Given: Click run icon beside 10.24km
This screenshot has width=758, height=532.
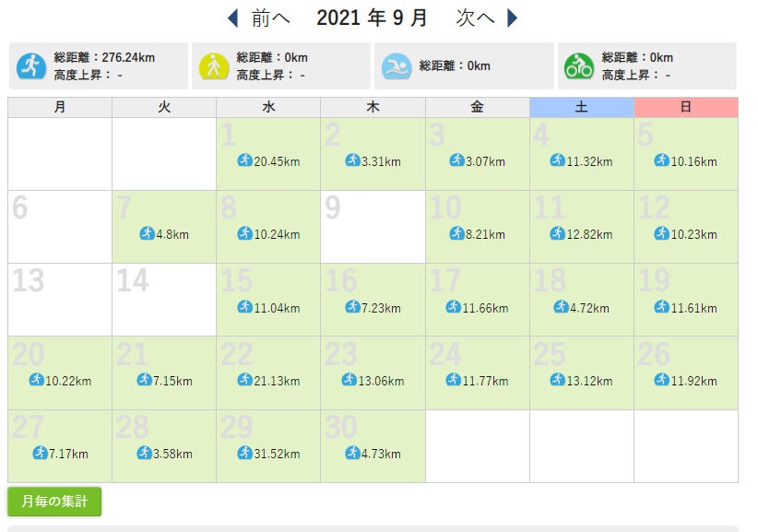Looking at the screenshot, I should tap(244, 233).
